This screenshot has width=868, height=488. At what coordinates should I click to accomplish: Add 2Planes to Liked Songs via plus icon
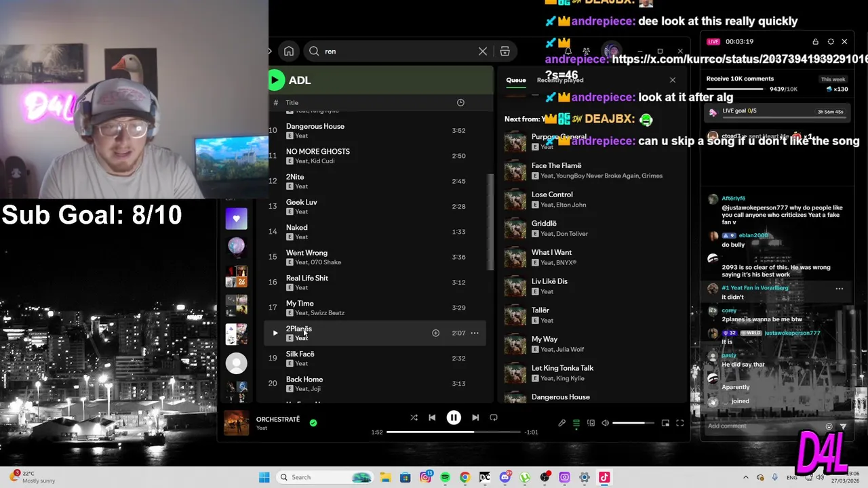(436, 333)
